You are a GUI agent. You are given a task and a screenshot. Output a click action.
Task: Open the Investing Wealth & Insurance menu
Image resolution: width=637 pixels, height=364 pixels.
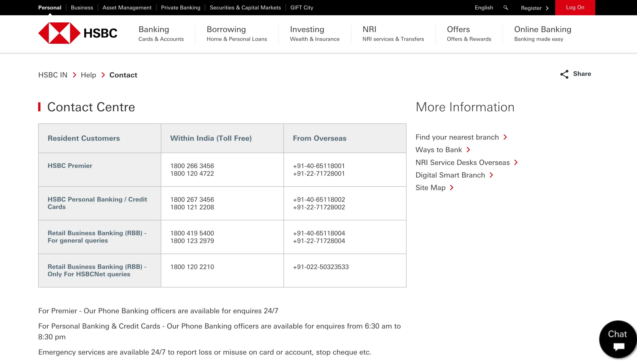pyautogui.click(x=315, y=34)
